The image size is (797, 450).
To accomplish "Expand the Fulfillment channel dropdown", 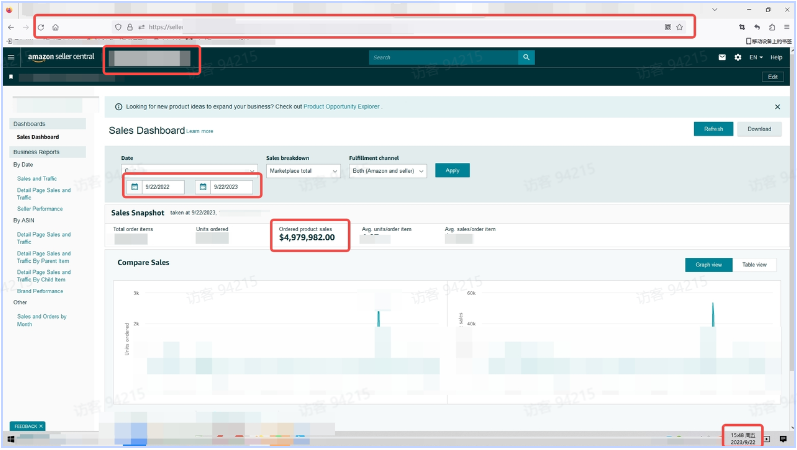I will pos(387,171).
